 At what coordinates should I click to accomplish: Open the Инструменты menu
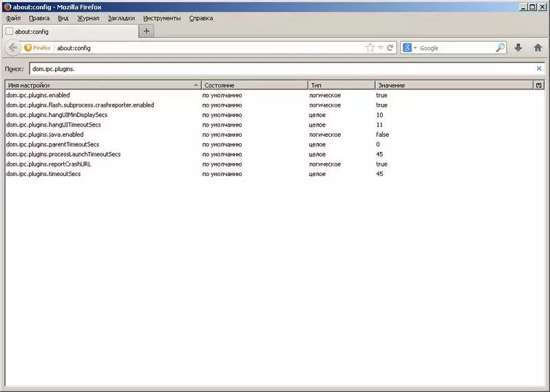[162, 18]
